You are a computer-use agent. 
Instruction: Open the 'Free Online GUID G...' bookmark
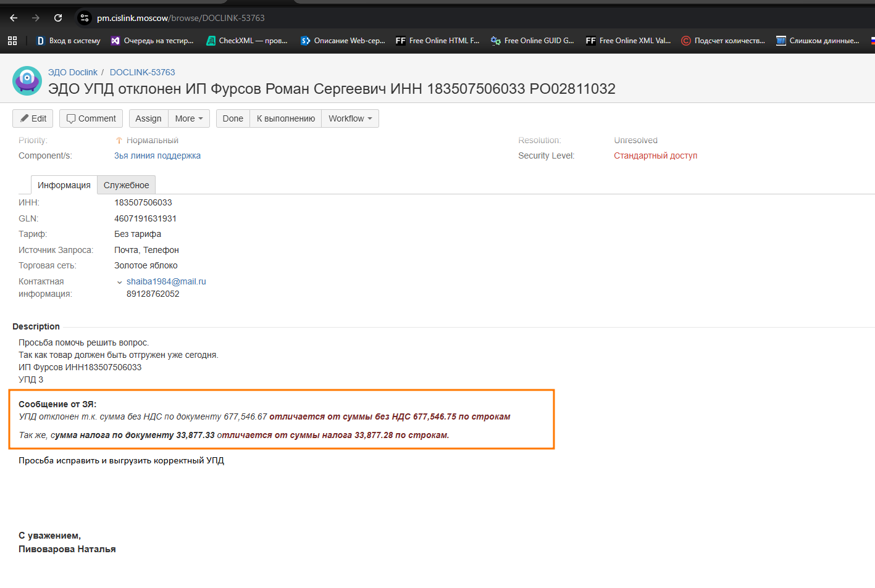pyautogui.click(x=532, y=41)
